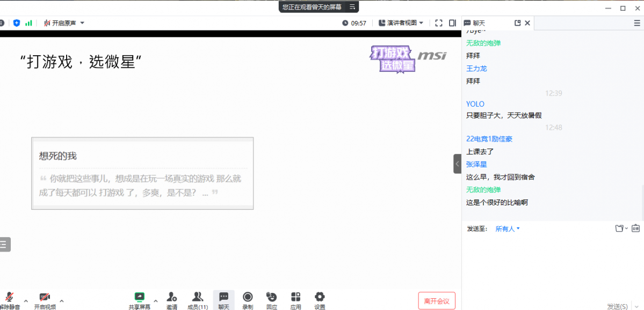
Task: Check the network signal strength icon
Action: click(x=28, y=23)
